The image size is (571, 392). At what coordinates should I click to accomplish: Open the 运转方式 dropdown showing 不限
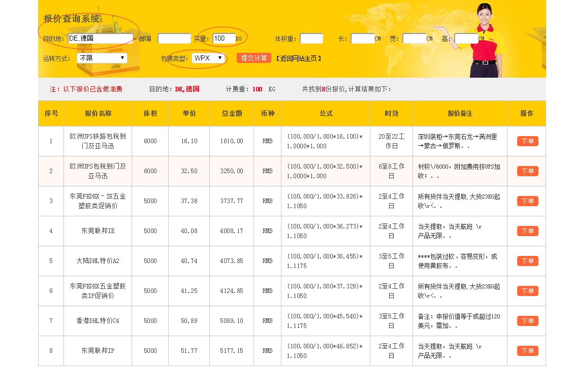[x=102, y=58]
